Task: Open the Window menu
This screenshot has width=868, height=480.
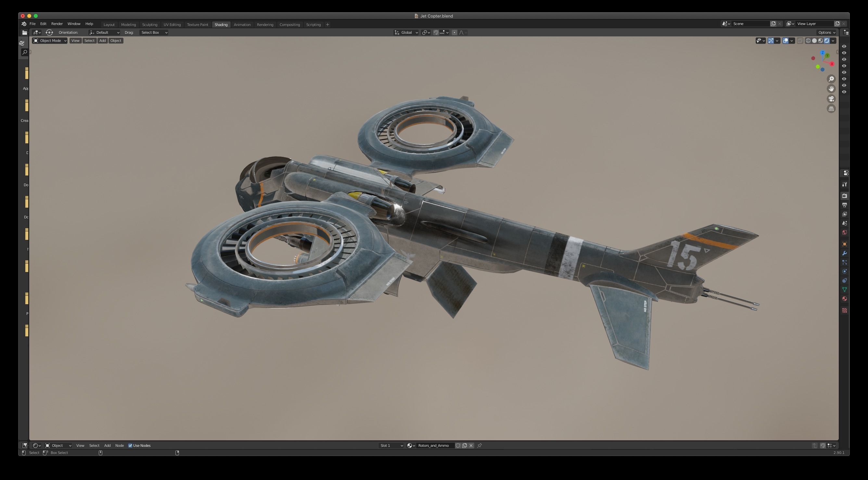Action: pyautogui.click(x=74, y=24)
